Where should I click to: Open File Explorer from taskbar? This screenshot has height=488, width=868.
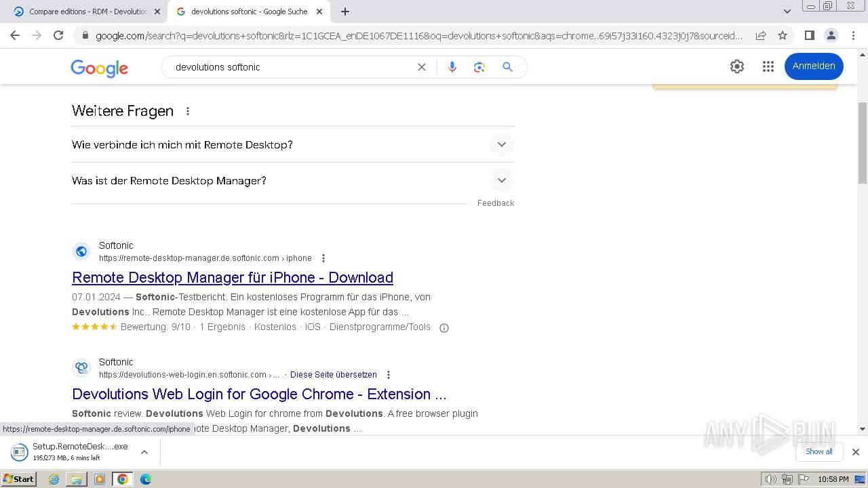(77, 479)
